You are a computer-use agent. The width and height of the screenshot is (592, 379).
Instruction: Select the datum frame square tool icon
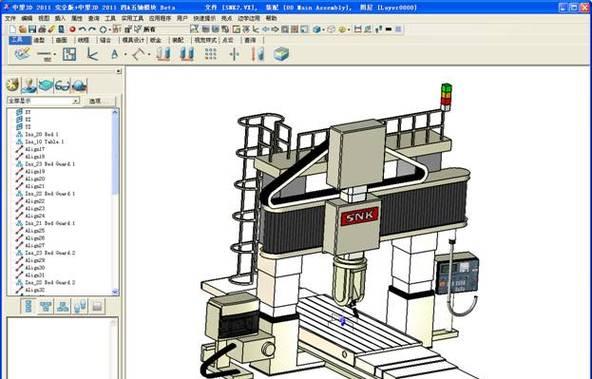coord(69,54)
